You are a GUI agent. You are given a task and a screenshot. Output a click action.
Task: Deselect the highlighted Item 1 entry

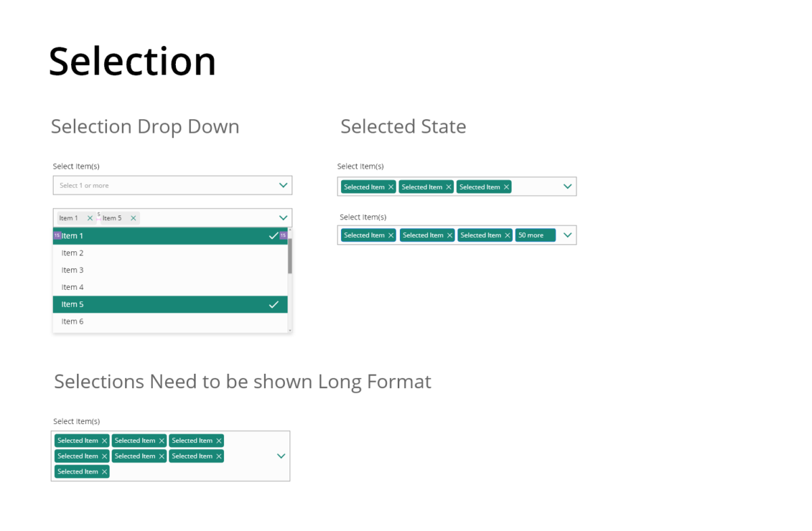tap(135, 236)
